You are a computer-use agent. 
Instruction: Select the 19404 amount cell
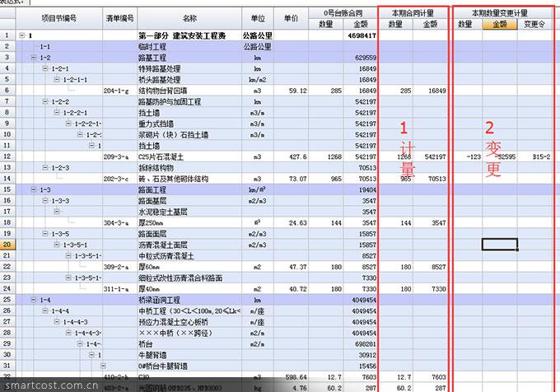point(360,189)
